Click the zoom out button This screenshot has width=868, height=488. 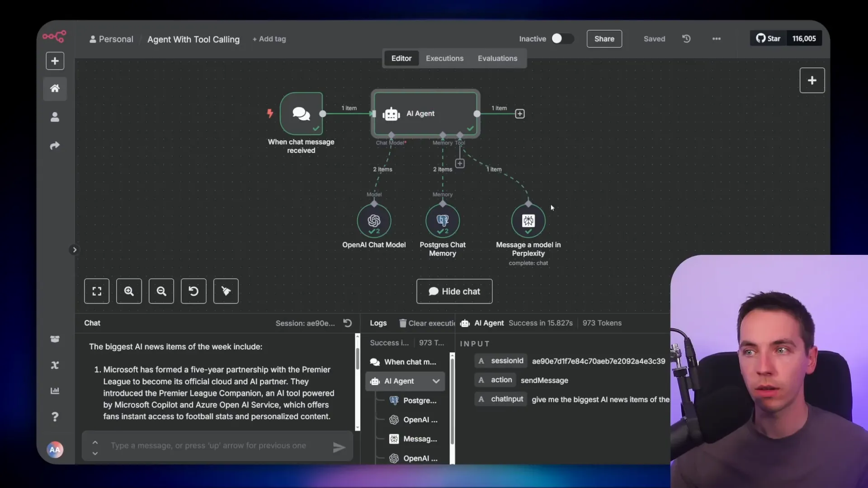(161, 291)
